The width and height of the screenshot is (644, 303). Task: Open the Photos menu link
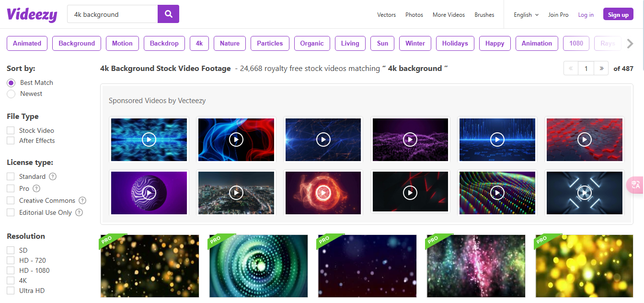(414, 15)
